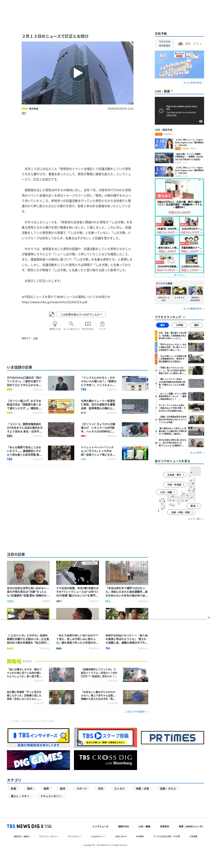
Task: Select 九州・沖縄 area button
Action: coord(167,492)
